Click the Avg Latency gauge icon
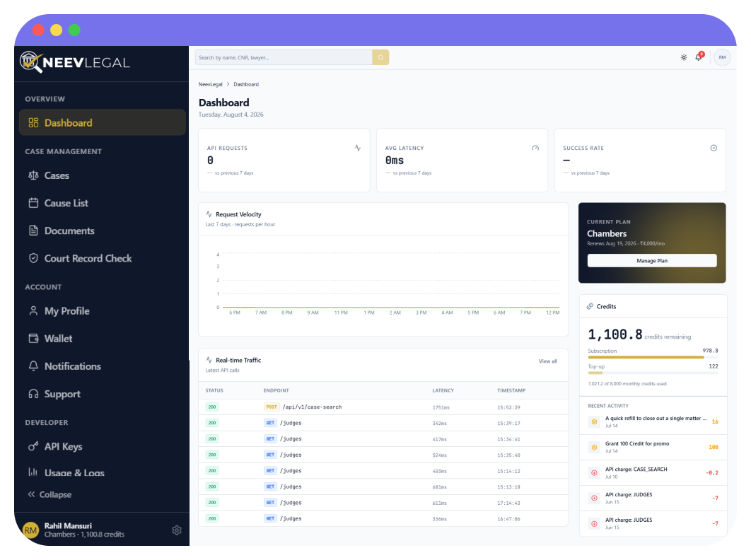The height and width of the screenshot is (560, 751). click(535, 148)
